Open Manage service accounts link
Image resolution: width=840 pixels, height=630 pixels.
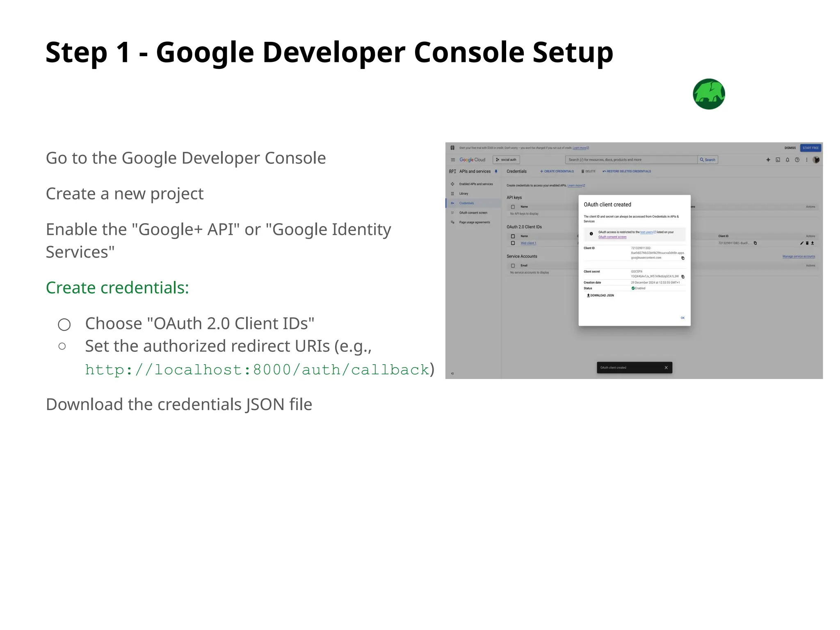coord(799,256)
